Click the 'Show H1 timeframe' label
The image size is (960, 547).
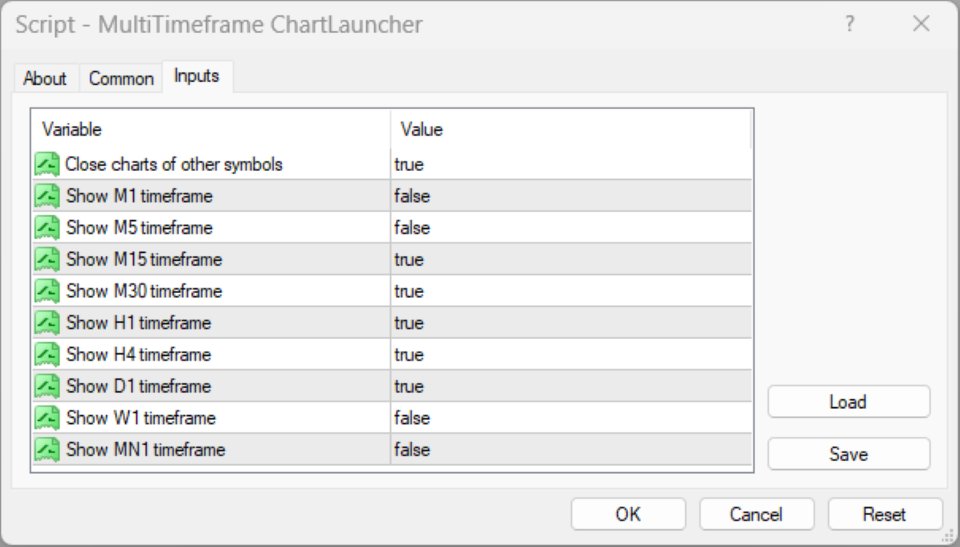click(138, 323)
